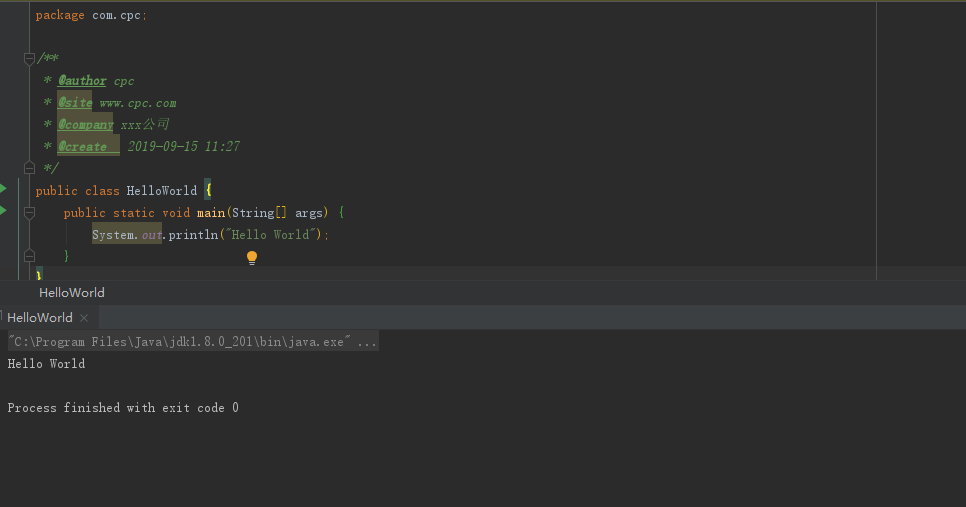Click the @site Javadoc tag
Screen dimensions: 966x507
pos(75,103)
